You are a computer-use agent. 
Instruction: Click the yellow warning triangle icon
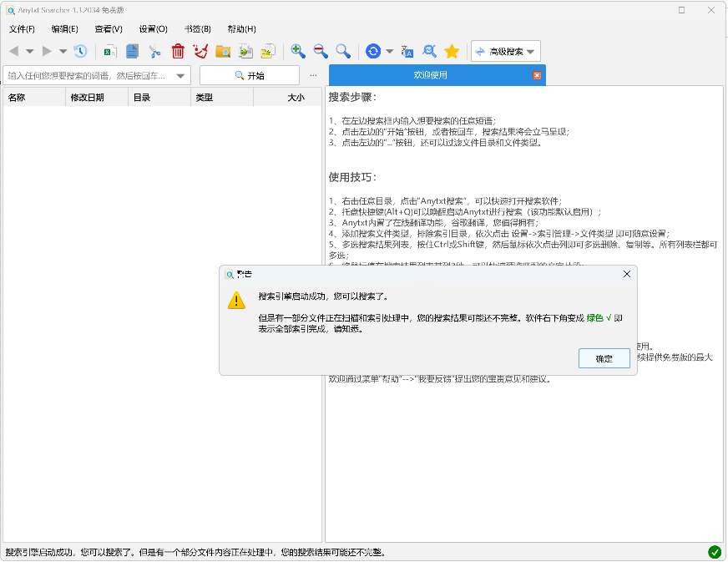236,301
